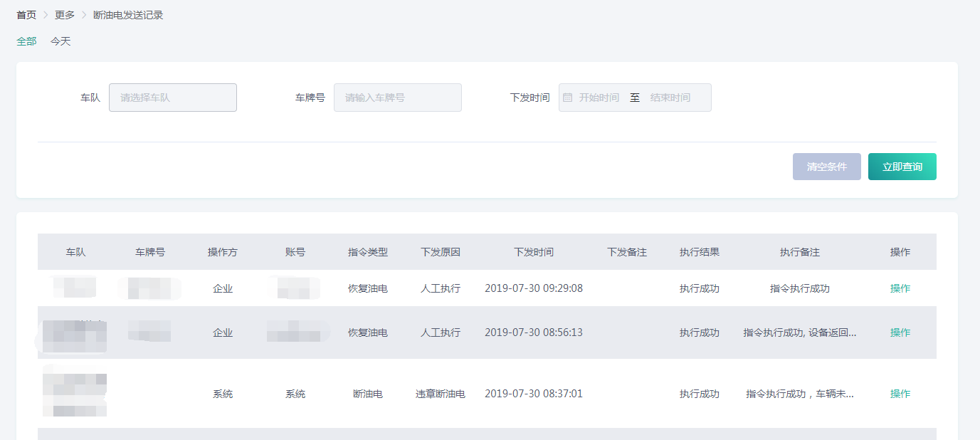980x440 pixels.
Task: Click the 执行结果 column header
Action: click(x=699, y=252)
